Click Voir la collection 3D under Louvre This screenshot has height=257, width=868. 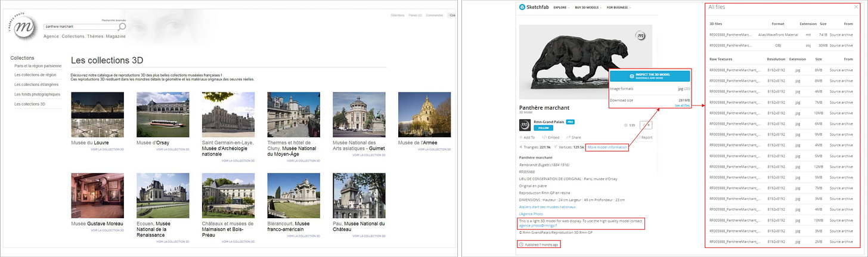coord(107,149)
